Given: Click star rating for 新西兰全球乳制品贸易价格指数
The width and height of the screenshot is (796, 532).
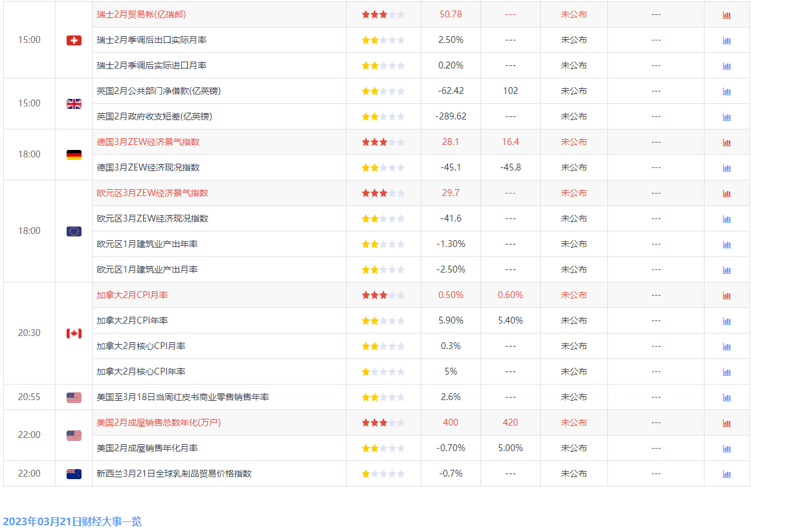Looking at the screenshot, I should tap(383, 474).
